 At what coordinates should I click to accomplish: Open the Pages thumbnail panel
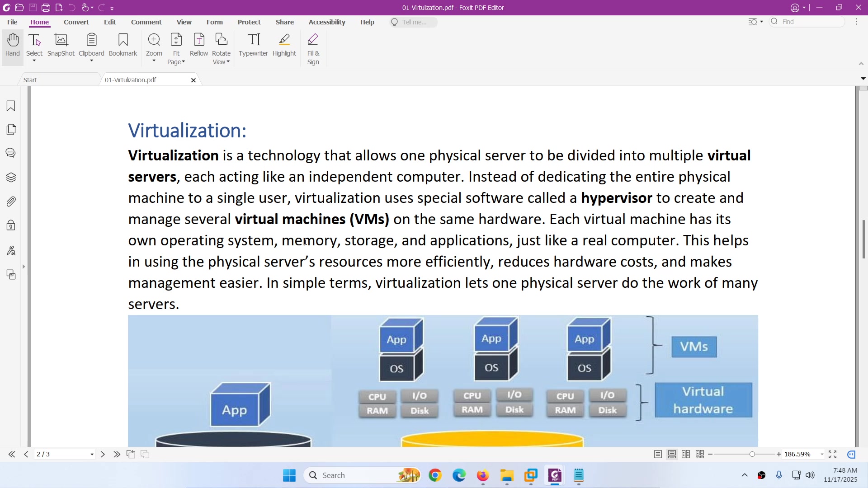pos(11,130)
